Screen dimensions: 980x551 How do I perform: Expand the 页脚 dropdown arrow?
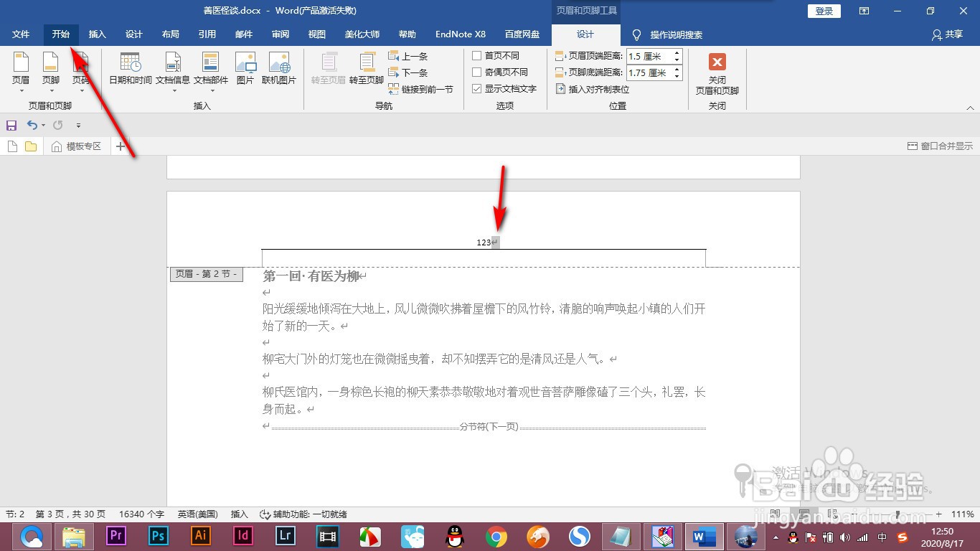[x=51, y=91]
